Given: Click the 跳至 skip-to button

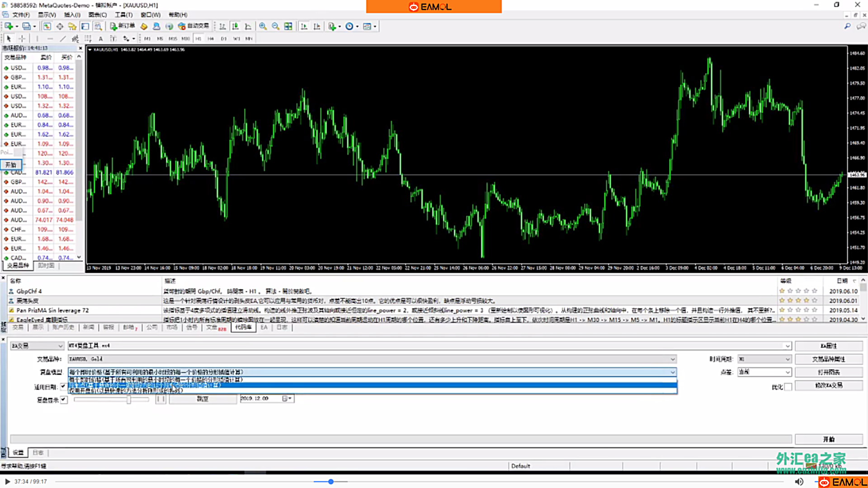Looking at the screenshot, I should [x=203, y=399].
